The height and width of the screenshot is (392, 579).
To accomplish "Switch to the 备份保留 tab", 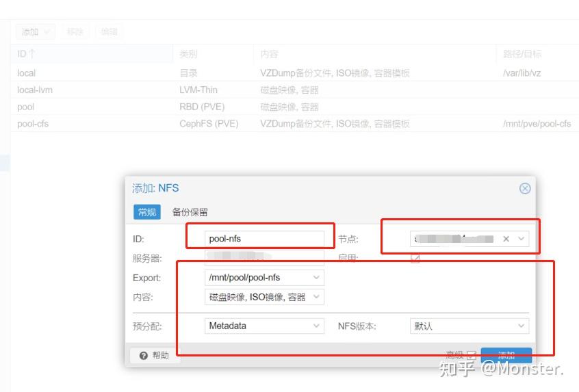I will click(x=190, y=212).
